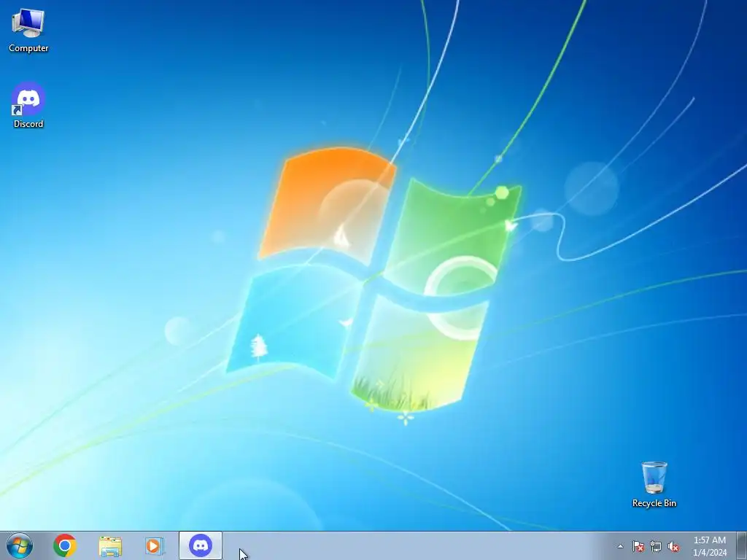Launch Google Chrome from the taskbar
747x560 pixels.
[65, 545]
